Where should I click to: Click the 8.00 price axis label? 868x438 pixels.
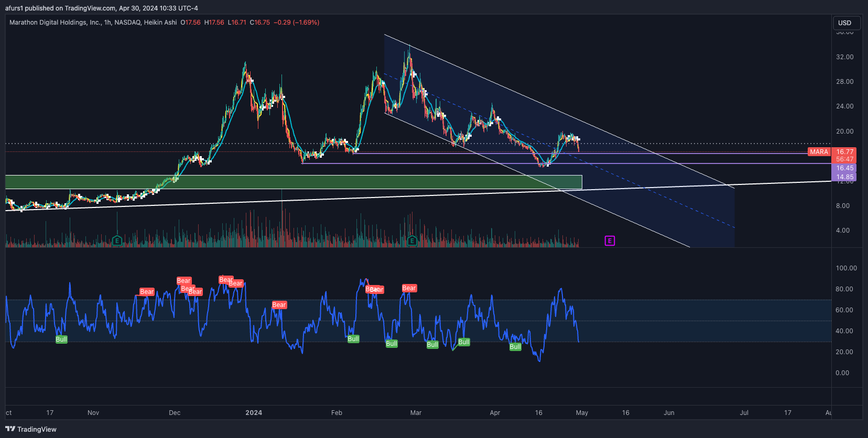tap(843, 206)
